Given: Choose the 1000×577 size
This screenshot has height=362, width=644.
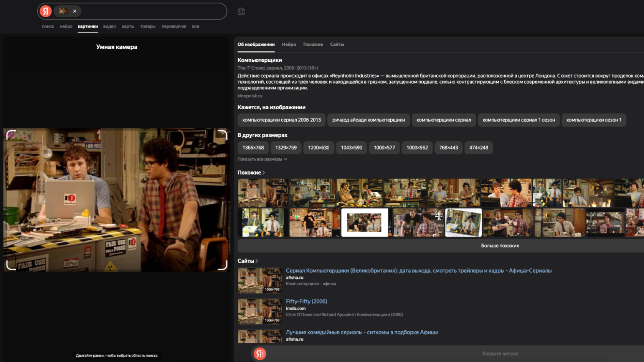Looking at the screenshot, I should 384,148.
